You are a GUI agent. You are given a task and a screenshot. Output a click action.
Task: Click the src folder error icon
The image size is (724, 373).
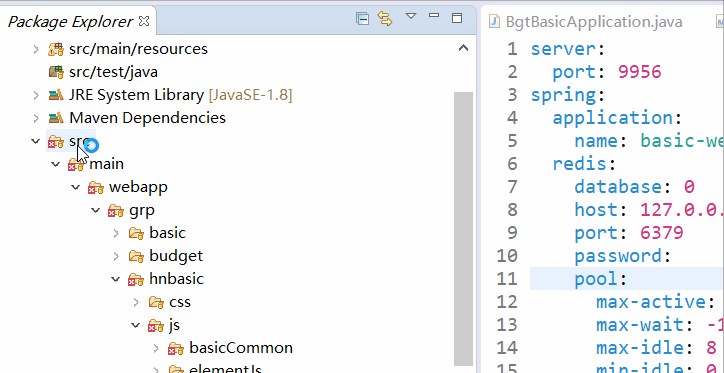pyautogui.click(x=56, y=142)
